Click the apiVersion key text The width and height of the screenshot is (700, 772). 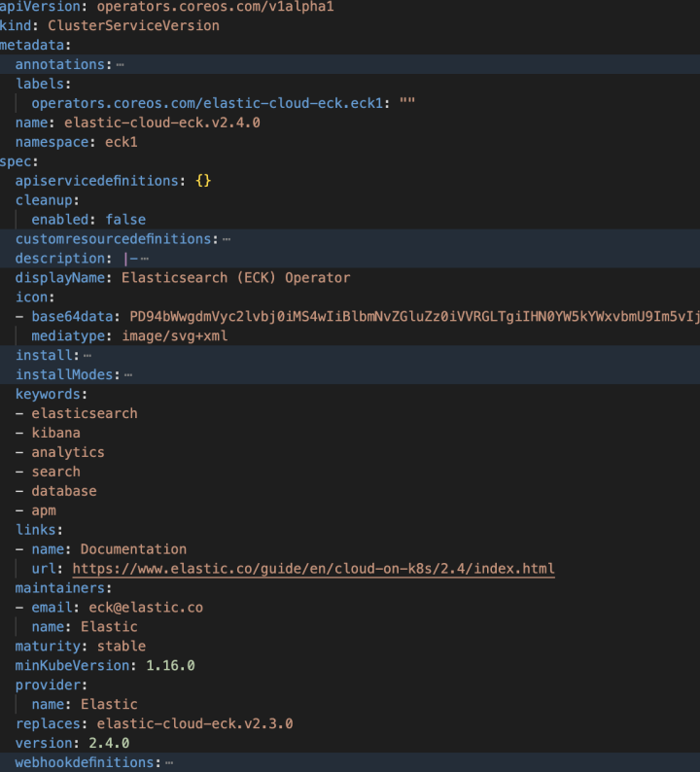pos(41,7)
